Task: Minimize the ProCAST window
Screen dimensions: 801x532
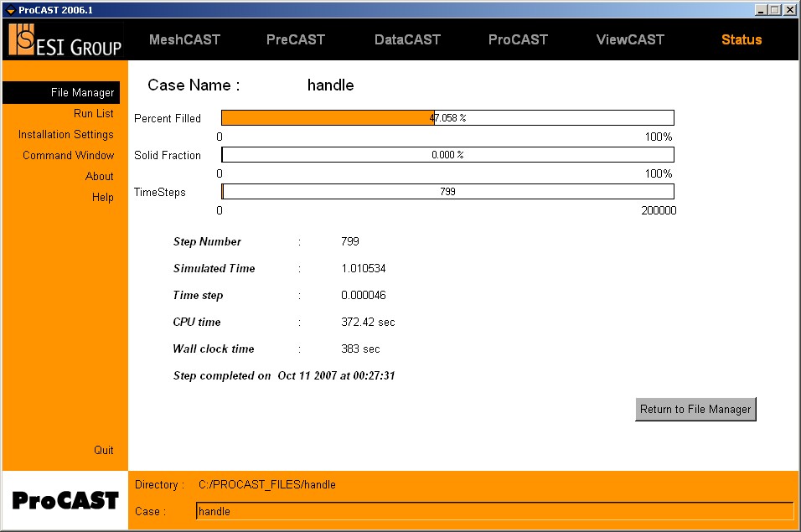Action: [x=761, y=10]
